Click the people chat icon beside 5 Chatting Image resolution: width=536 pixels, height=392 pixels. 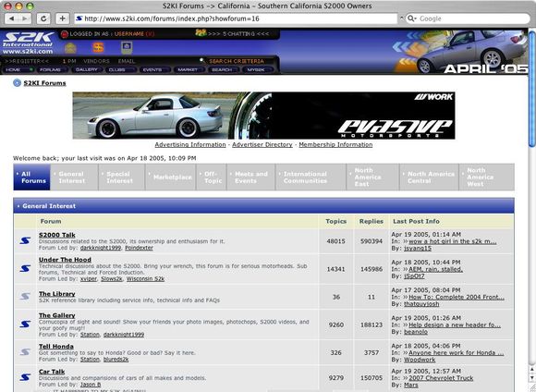201,33
